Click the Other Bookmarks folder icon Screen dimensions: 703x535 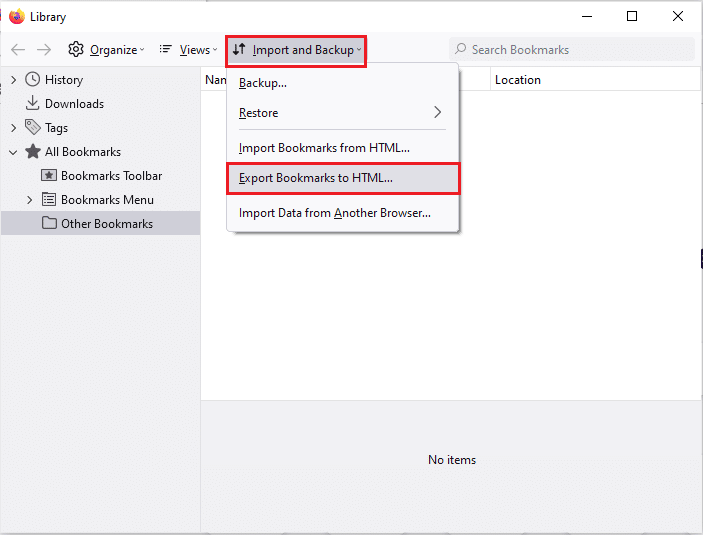[49, 223]
